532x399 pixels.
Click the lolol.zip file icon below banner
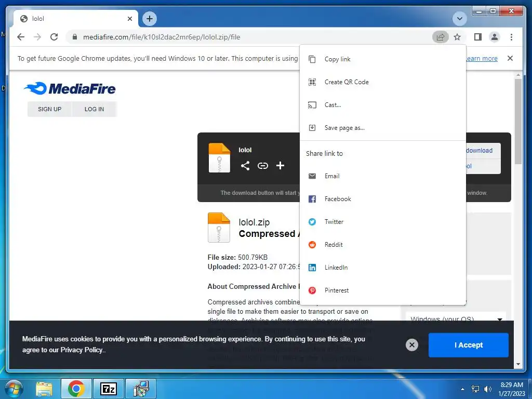(x=219, y=228)
